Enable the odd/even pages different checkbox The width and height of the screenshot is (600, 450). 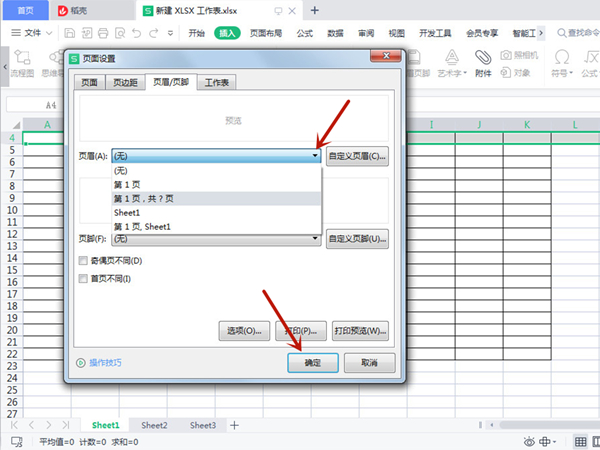(83, 261)
